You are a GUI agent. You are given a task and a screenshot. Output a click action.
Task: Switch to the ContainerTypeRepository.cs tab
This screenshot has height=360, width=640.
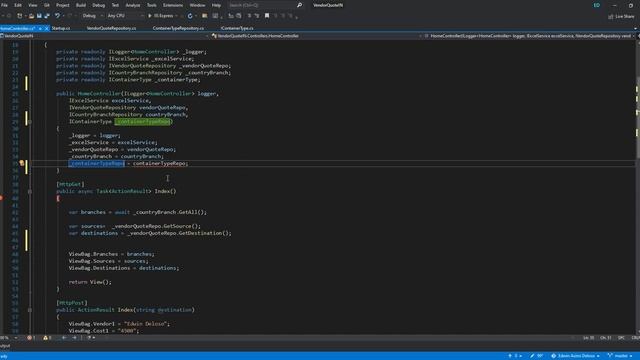pyautogui.click(x=178, y=28)
